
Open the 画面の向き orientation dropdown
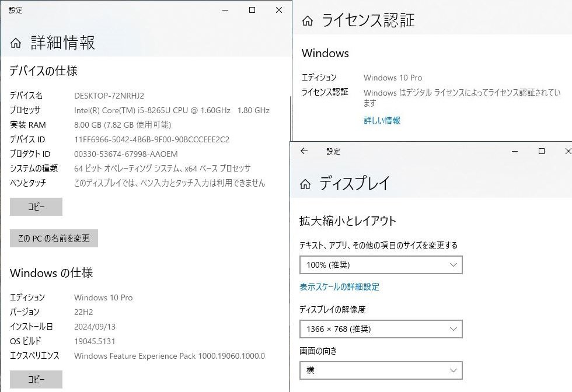pyautogui.click(x=381, y=370)
